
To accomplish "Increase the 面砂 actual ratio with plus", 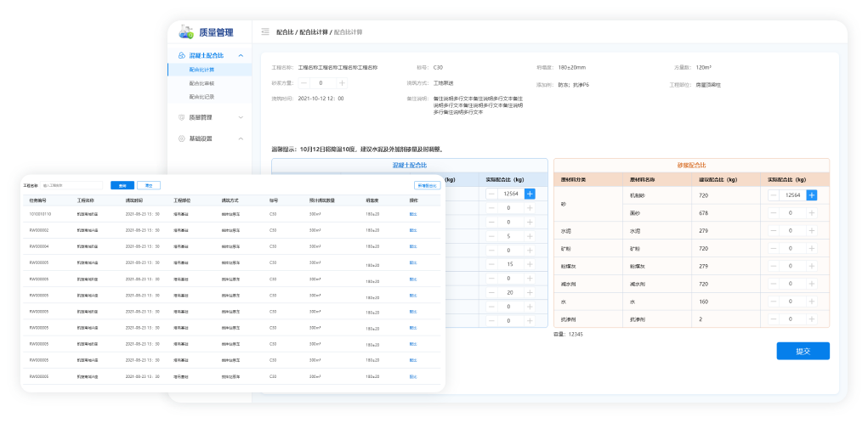I will point(812,213).
